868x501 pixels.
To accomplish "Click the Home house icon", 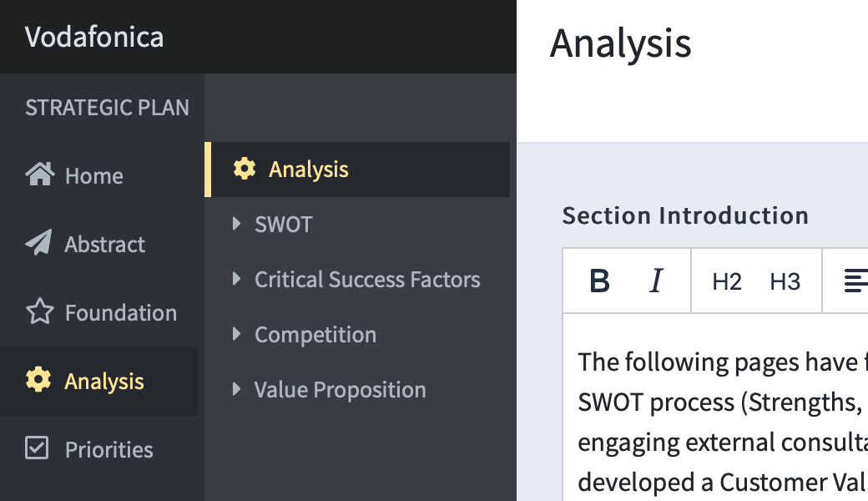I will coord(40,175).
